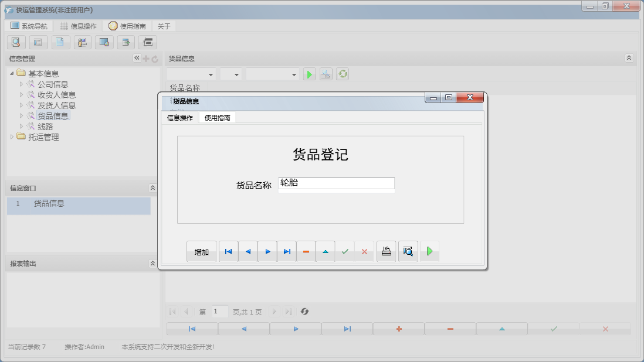
Task: Click the user management icon on the toolbar
Action: tap(82, 42)
